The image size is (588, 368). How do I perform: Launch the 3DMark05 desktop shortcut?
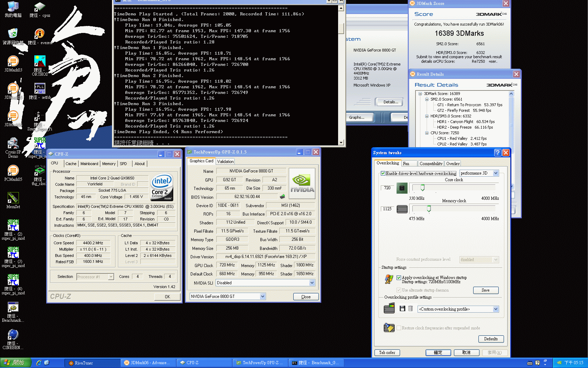[13, 91]
